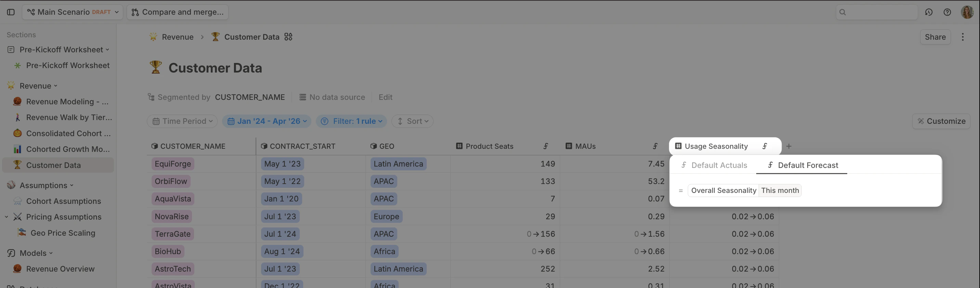The width and height of the screenshot is (980, 288).
Task: Open the Time Period dropdown
Action: coord(182,121)
